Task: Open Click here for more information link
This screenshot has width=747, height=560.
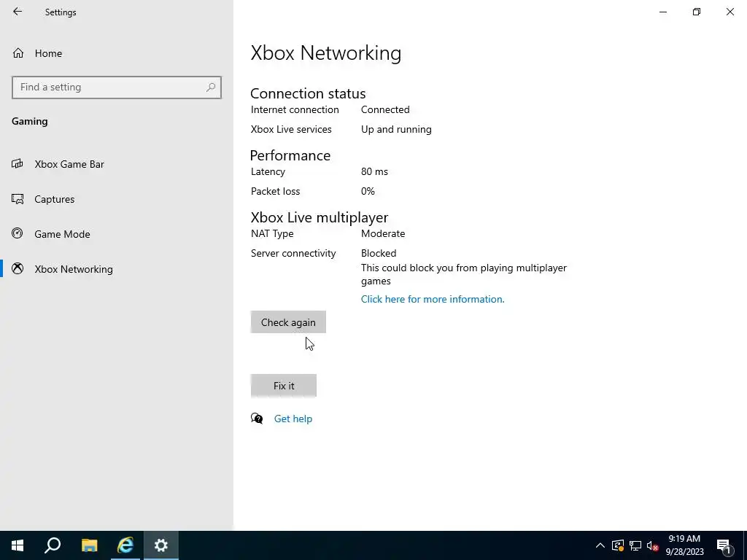Action: click(433, 299)
